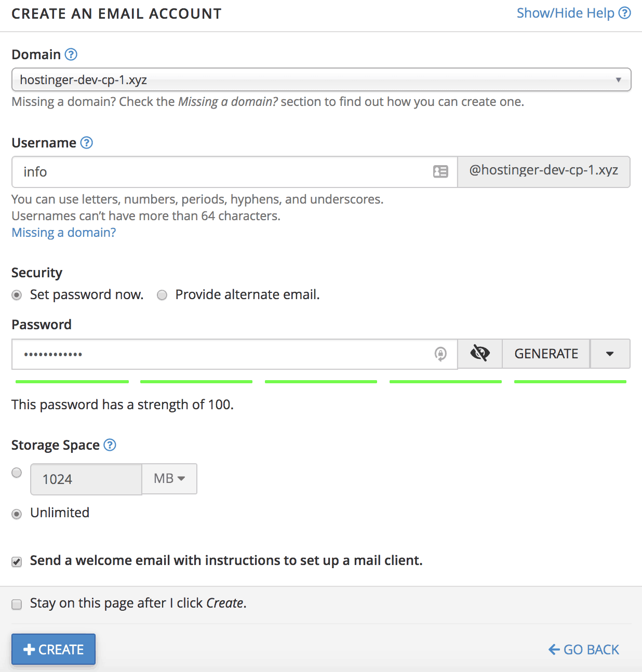
Task: Toggle password visibility with the eye icon
Action: coord(479,354)
